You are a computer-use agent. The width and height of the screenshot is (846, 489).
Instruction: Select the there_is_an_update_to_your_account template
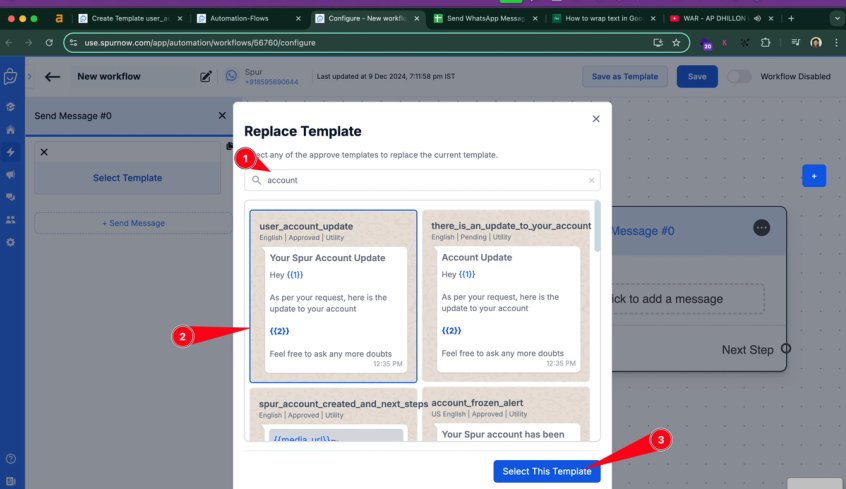pos(506,296)
